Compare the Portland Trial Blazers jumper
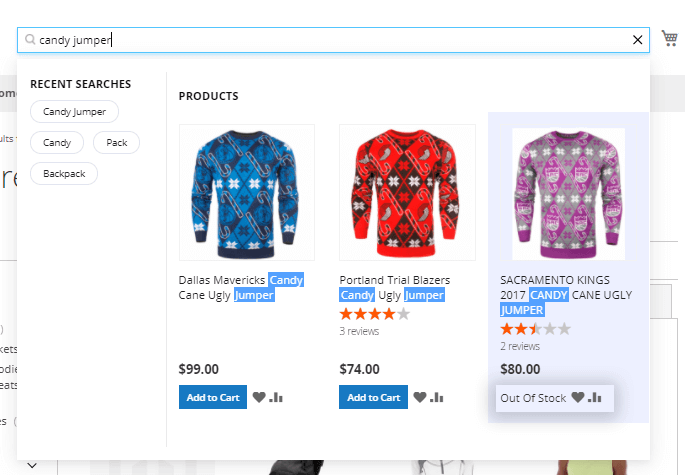 click(x=437, y=397)
